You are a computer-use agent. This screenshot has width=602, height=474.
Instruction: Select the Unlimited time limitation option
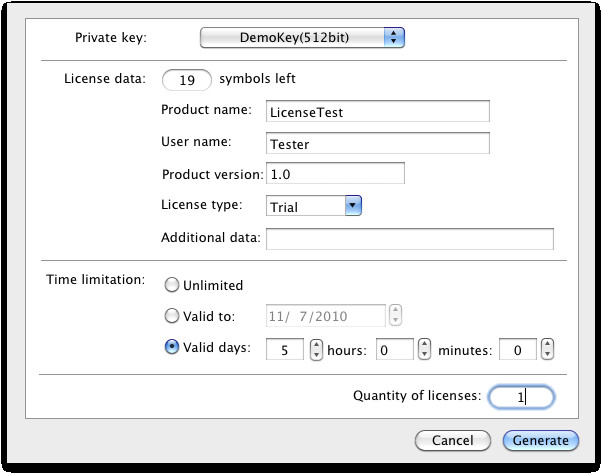coord(172,285)
